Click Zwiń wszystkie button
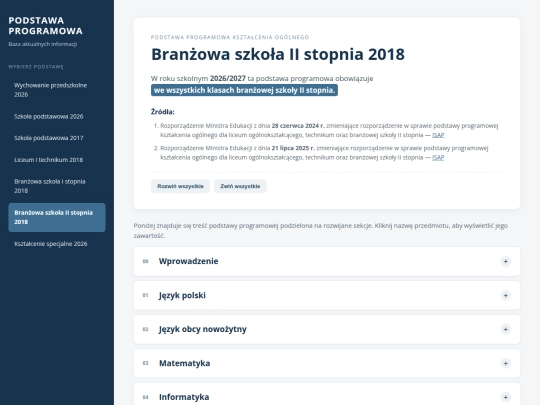 (x=240, y=186)
